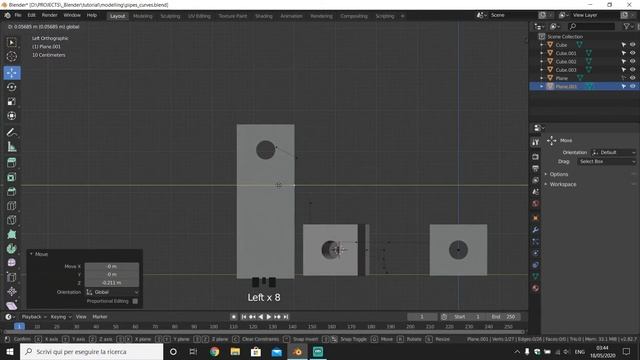Expand Plane.001 in the outliner
The height and width of the screenshot is (360, 640).
click(x=542, y=86)
